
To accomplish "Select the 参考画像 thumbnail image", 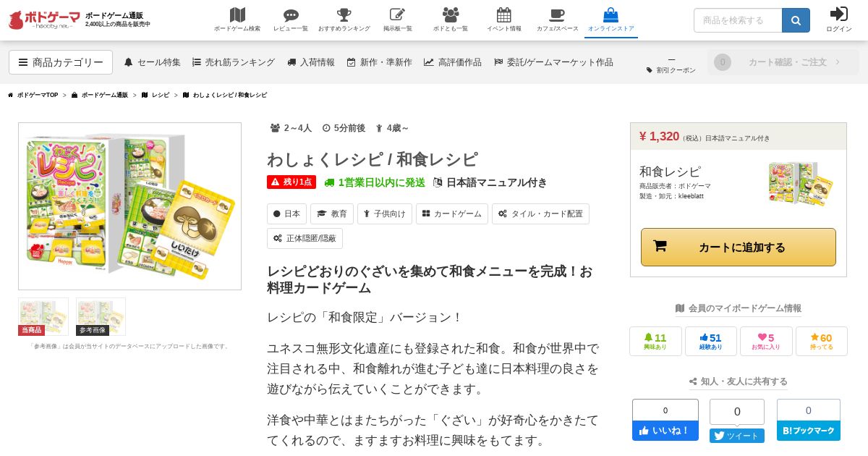I will pyautogui.click(x=101, y=316).
